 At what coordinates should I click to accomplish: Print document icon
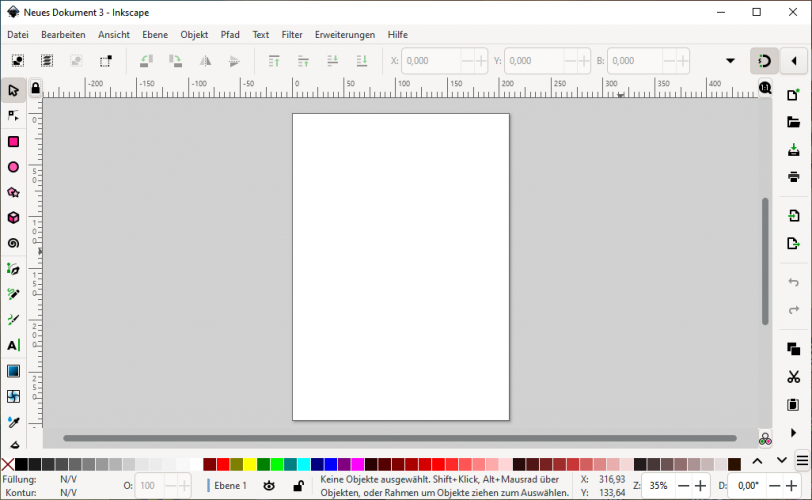793,177
